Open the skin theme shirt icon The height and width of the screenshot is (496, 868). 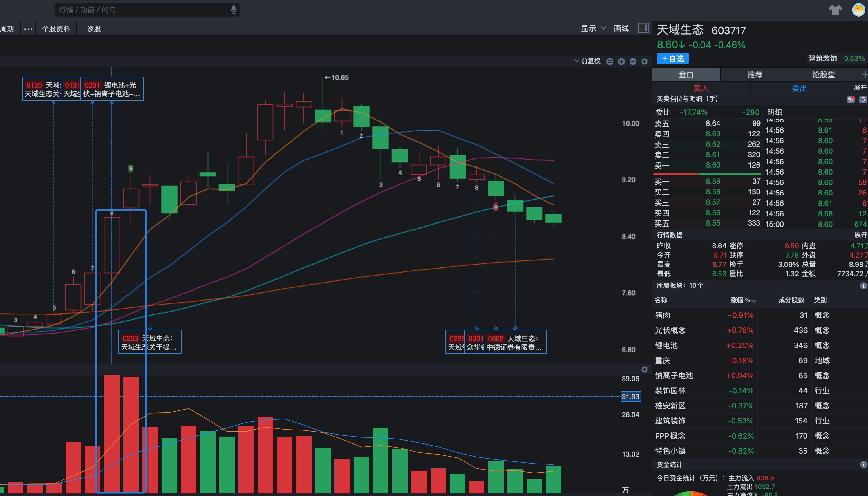(x=835, y=10)
